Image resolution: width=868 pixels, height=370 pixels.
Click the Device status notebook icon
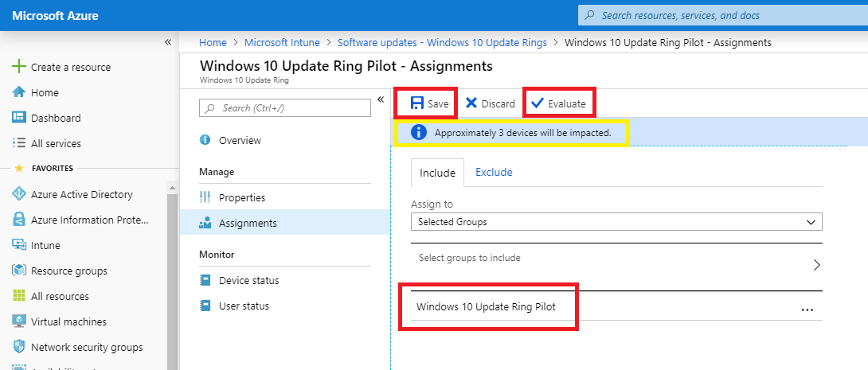(205, 280)
